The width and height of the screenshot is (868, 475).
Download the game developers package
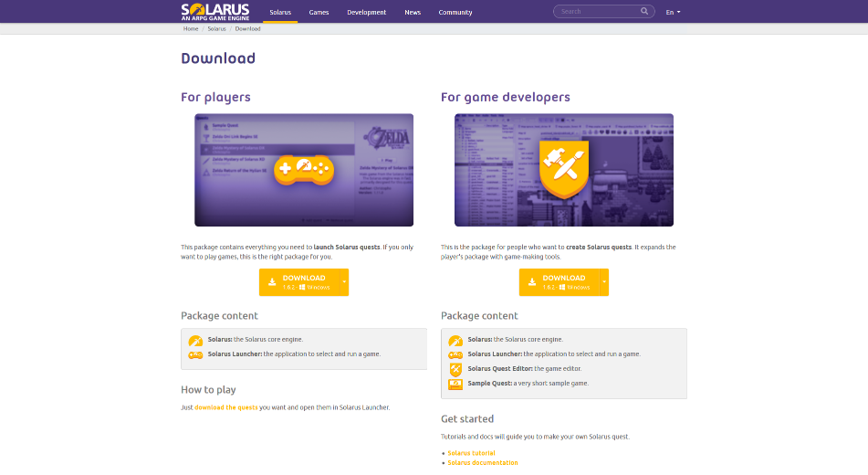[x=559, y=282]
